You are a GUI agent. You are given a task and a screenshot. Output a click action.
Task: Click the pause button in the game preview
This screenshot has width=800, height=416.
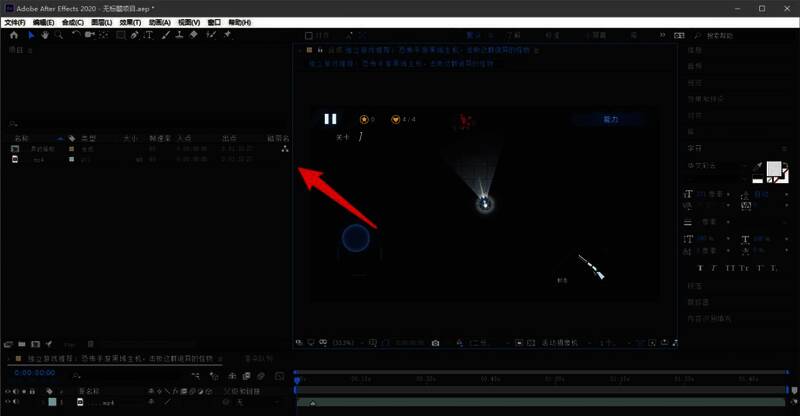click(x=330, y=119)
